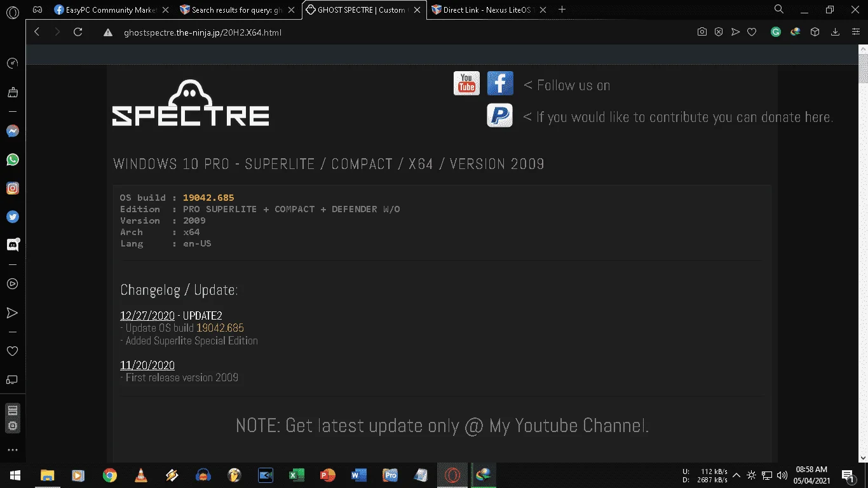This screenshot has height=488, width=868.
Task: Switch to Direct Link - Nexus LiteOS tab
Action: [489, 10]
